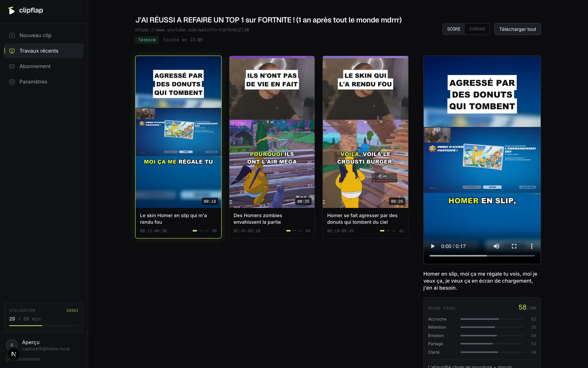588x368 pixels.
Task: Click the 58/100 viral score value
Action: pos(527,308)
